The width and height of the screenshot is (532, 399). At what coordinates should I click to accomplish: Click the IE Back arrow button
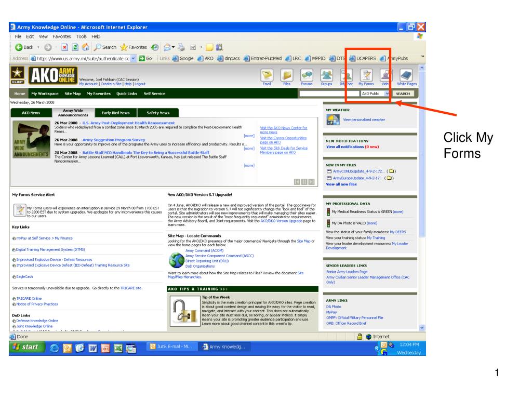pos(24,47)
